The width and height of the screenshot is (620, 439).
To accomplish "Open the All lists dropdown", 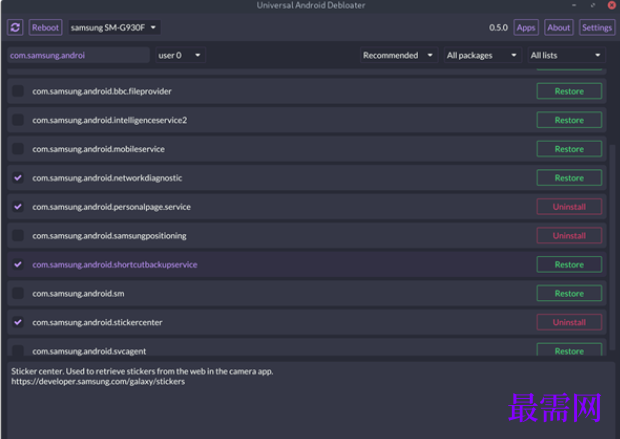I will click(x=566, y=55).
